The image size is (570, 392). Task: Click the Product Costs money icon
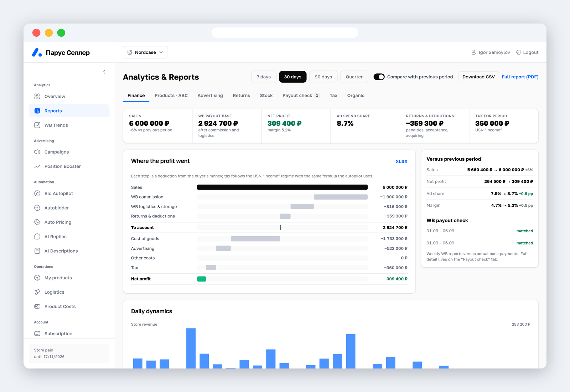pyautogui.click(x=37, y=306)
